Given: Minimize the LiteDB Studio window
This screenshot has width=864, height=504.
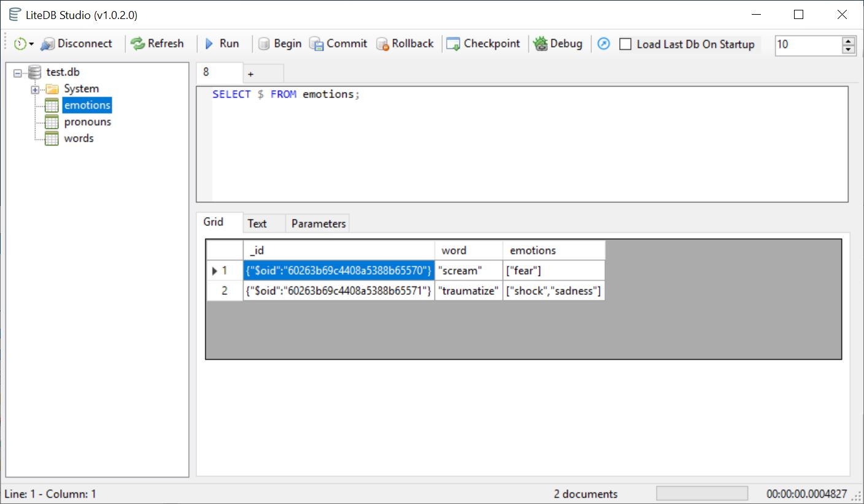Looking at the screenshot, I should (x=755, y=15).
